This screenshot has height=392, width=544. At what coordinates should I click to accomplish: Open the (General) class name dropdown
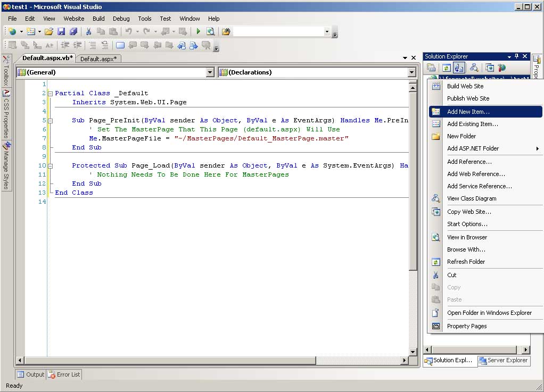click(x=210, y=72)
